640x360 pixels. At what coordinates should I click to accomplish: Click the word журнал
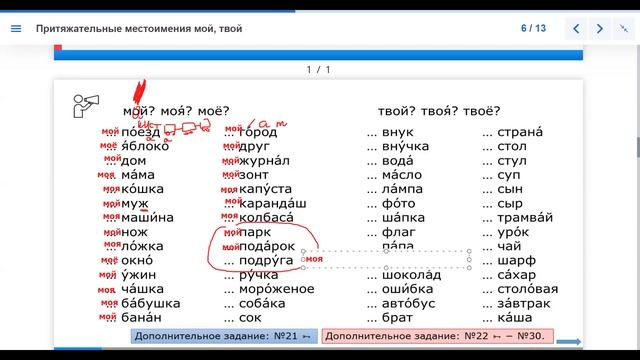264,160
